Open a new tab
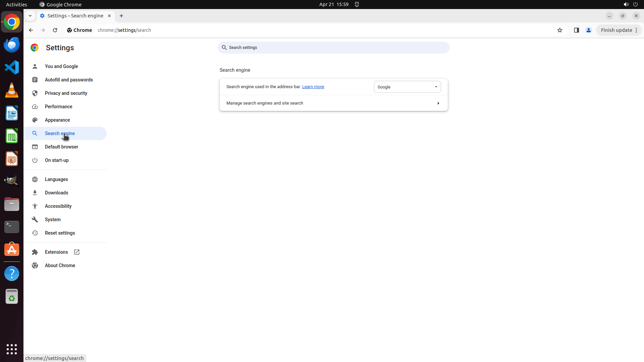The image size is (644, 362). [x=121, y=16]
